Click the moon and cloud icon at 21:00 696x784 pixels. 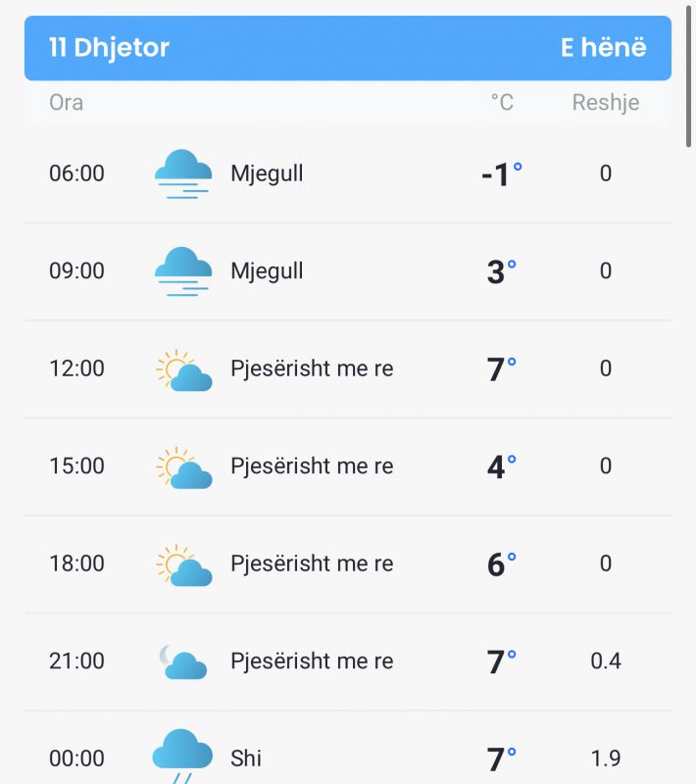coord(182,662)
